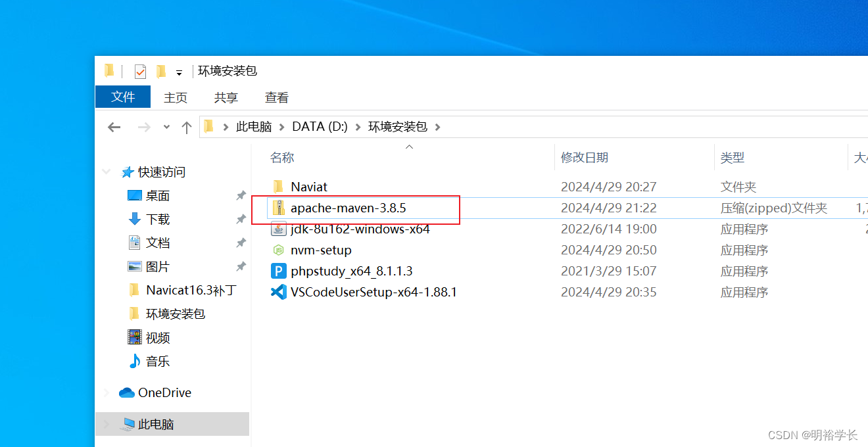Viewport: 868px width, 447px height.
Task: Open 音乐 in the navigation pane
Action: click(x=158, y=362)
